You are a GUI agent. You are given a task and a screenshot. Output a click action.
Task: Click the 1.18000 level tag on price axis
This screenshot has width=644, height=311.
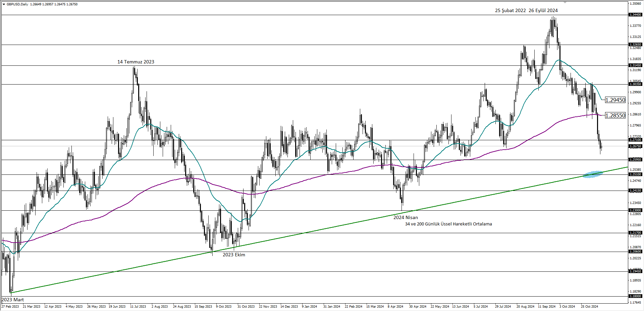coord(635,296)
